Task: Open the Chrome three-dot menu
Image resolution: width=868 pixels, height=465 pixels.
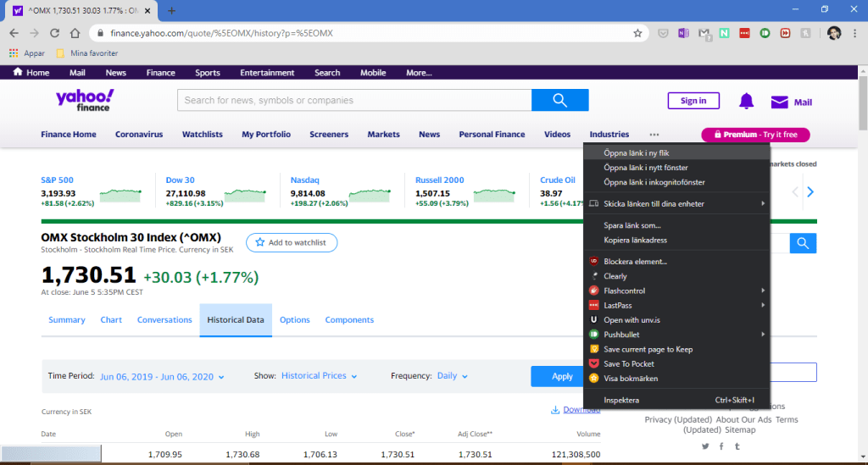Action: click(856, 33)
